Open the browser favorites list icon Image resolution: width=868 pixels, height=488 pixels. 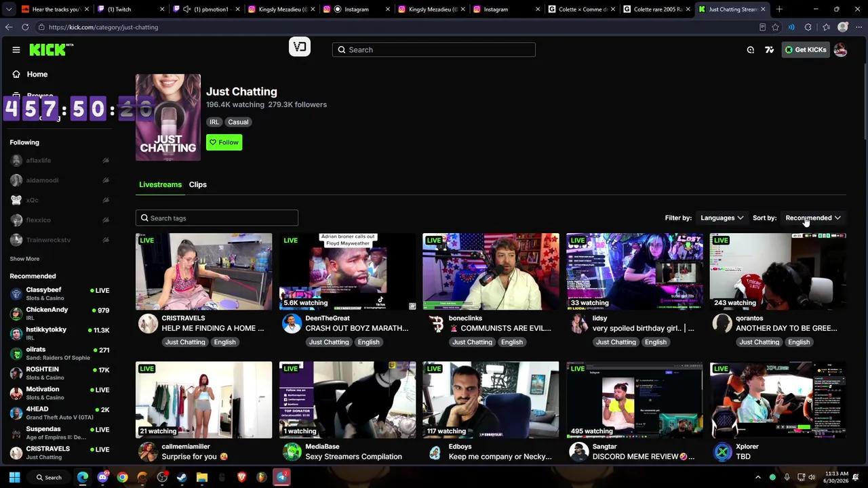(x=826, y=27)
